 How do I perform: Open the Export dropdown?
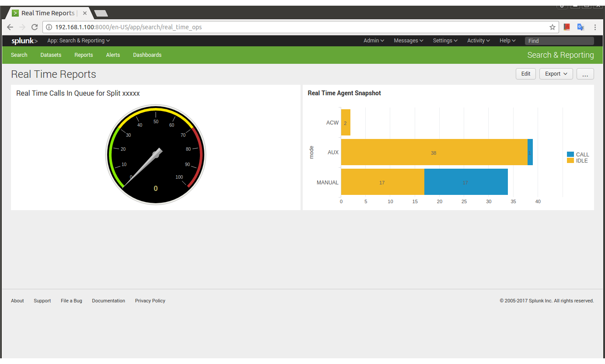click(x=556, y=74)
